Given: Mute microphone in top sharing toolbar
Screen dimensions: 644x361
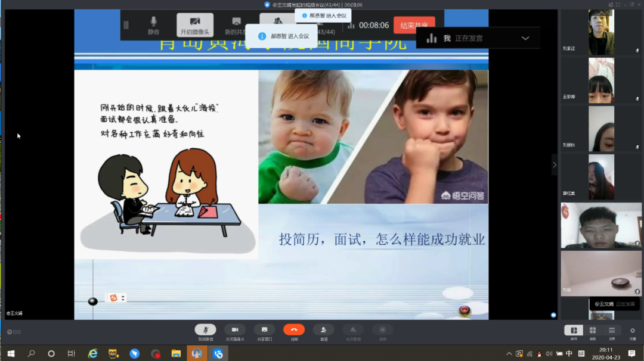Looking at the screenshot, I should pyautogui.click(x=153, y=24).
